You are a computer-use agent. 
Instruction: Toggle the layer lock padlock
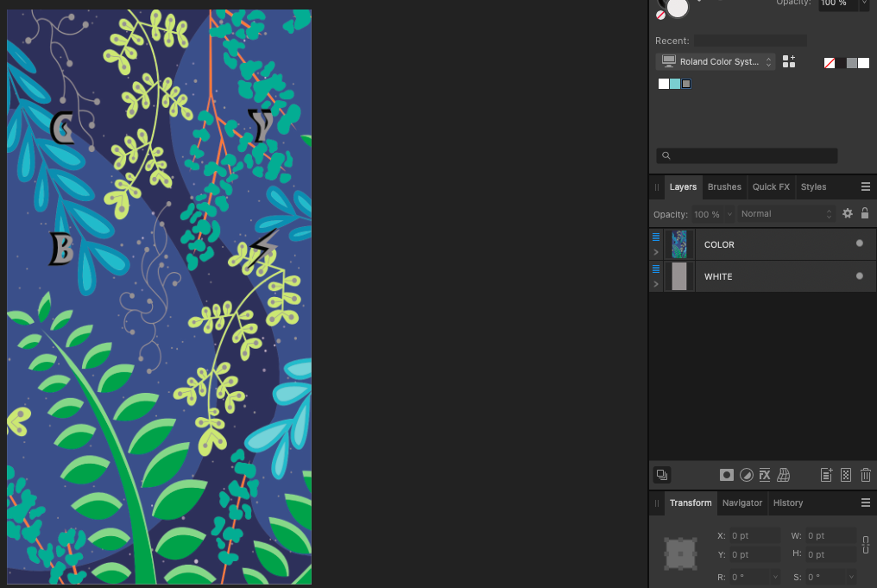pos(865,213)
